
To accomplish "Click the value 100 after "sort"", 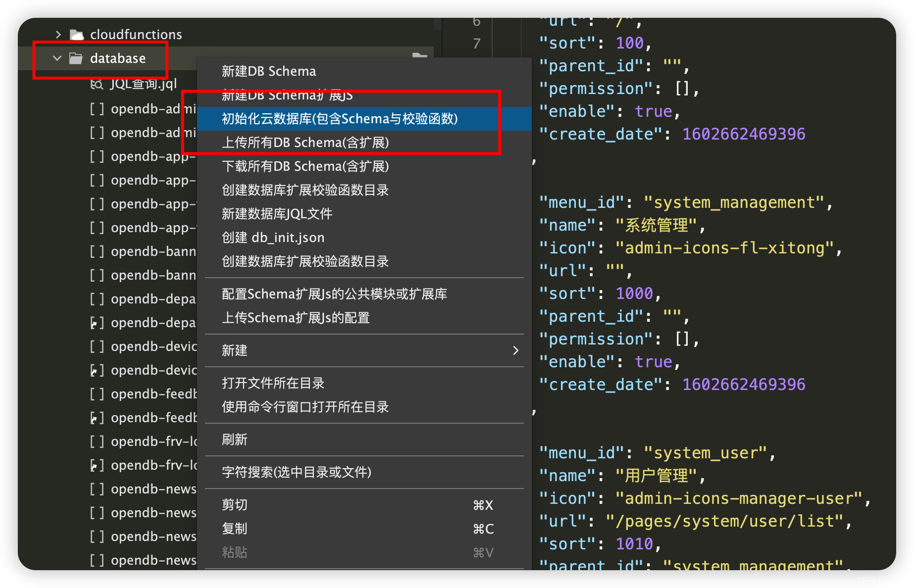I will [630, 43].
